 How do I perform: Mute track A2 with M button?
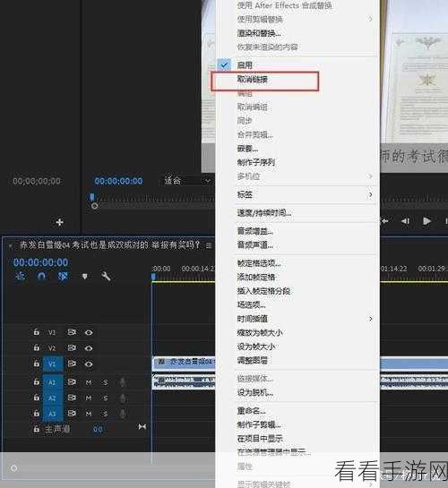(x=89, y=398)
